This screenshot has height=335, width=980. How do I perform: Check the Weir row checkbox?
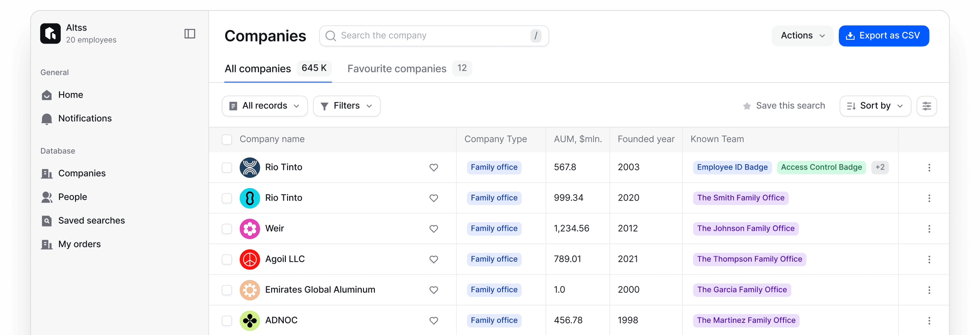point(227,229)
